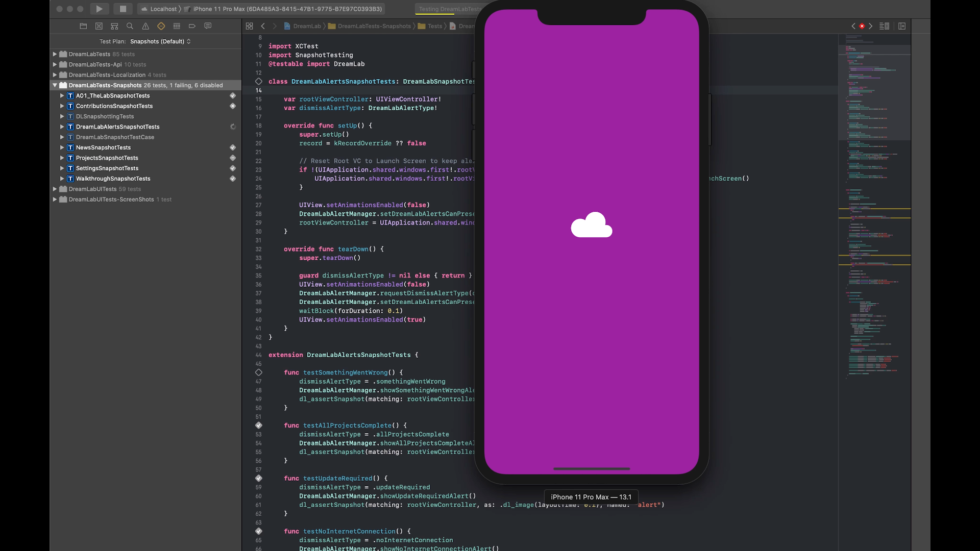The image size is (980, 551).
Task: Expand the DreamLabUITests group
Action: (x=55, y=189)
